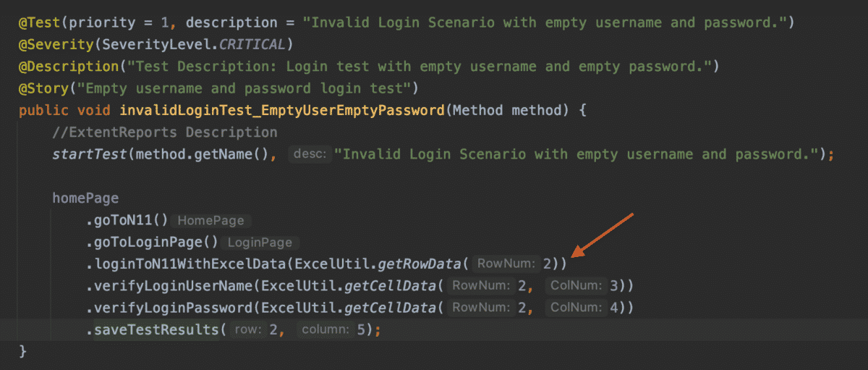Click the homePage variable
Image resolution: width=868 pixels, height=370 pixels.
[x=85, y=198]
